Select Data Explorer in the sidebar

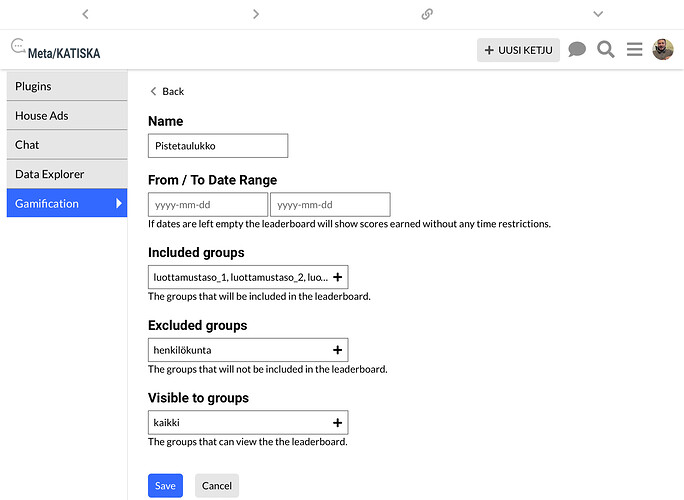click(x=67, y=174)
